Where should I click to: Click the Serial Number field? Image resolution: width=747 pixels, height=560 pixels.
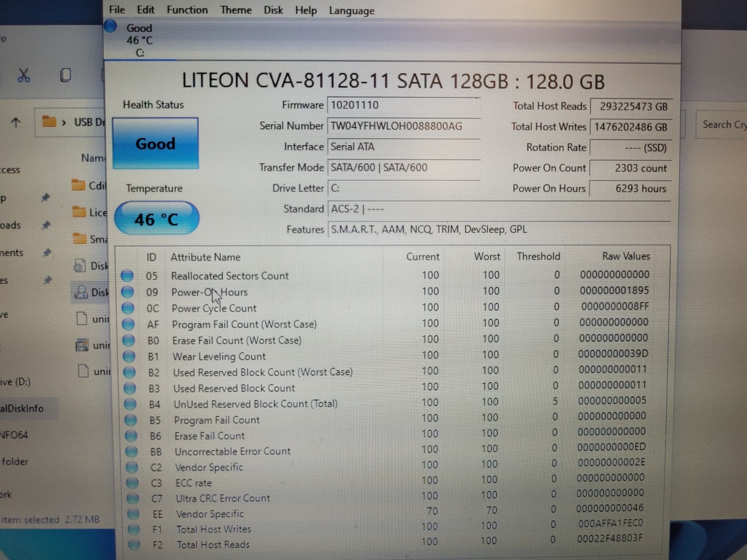click(x=404, y=126)
